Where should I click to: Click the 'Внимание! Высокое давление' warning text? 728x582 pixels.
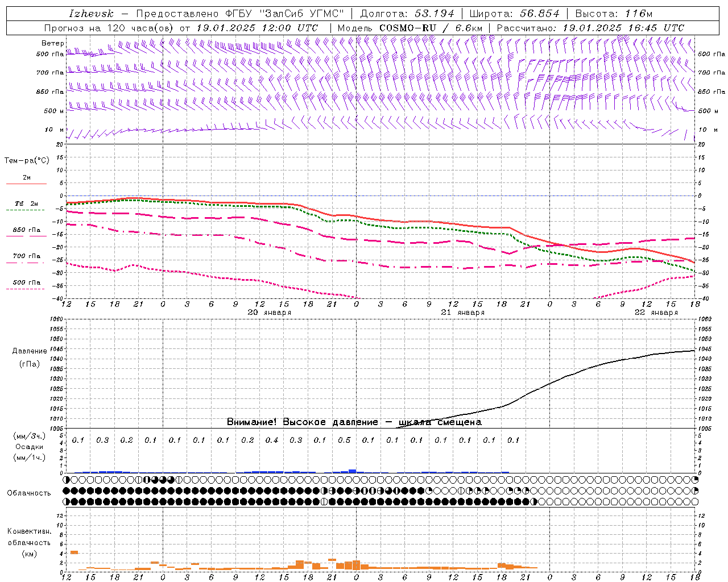pyautogui.click(x=302, y=422)
